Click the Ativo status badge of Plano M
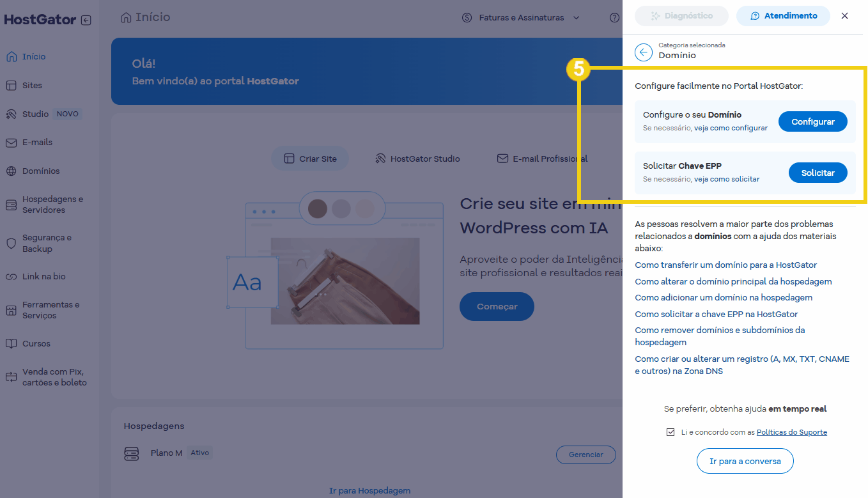Image resolution: width=868 pixels, height=498 pixels. 199,453
